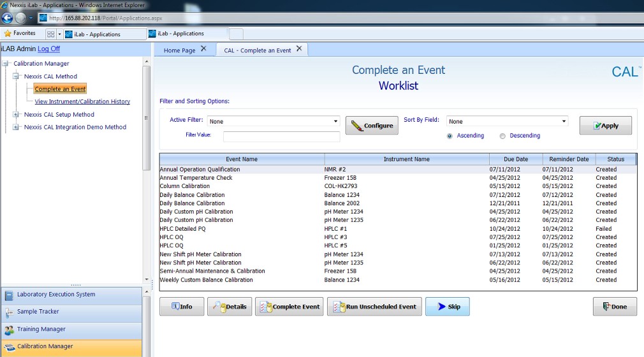
Task: Switch to the second iLab - Applications browser tab
Action: (x=187, y=34)
